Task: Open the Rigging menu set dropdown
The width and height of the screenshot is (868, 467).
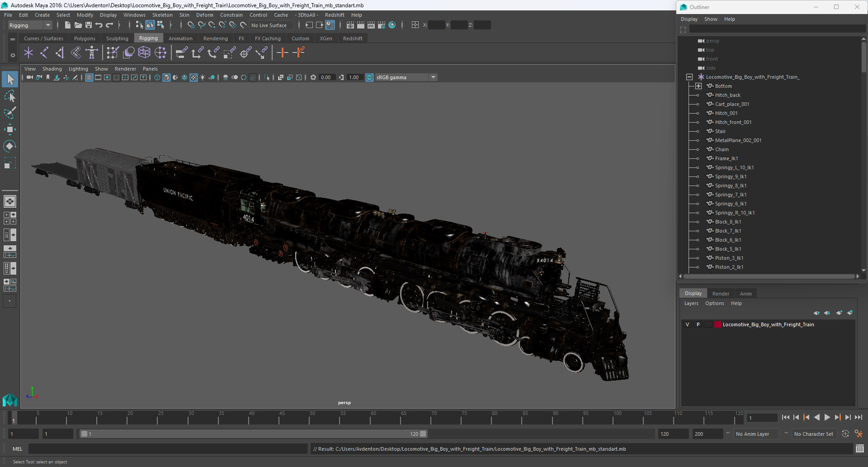Action: coord(29,25)
